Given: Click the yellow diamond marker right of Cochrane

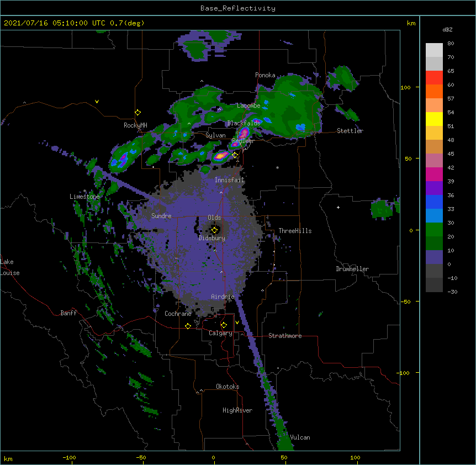Looking at the screenshot, I should pyautogui.click(x=188, y=326).
